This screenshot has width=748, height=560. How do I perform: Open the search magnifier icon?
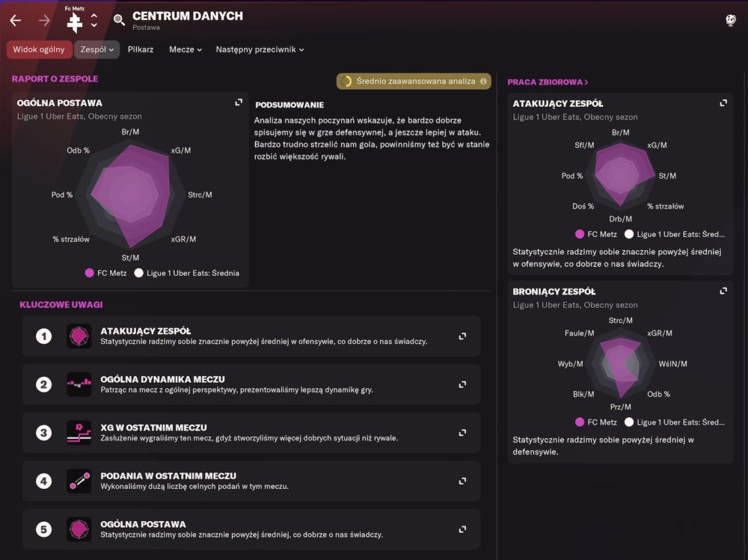tap(119, 20)
